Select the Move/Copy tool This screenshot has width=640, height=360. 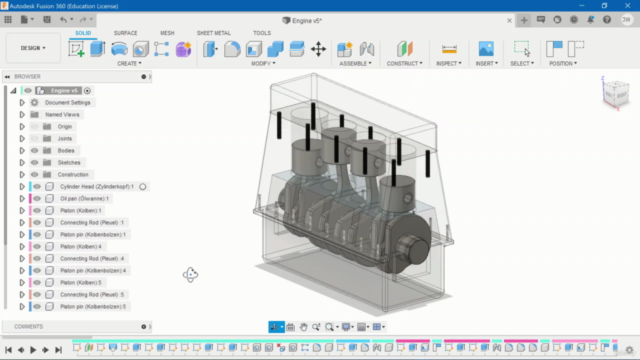pyautogui.click(x=318, y=49)
